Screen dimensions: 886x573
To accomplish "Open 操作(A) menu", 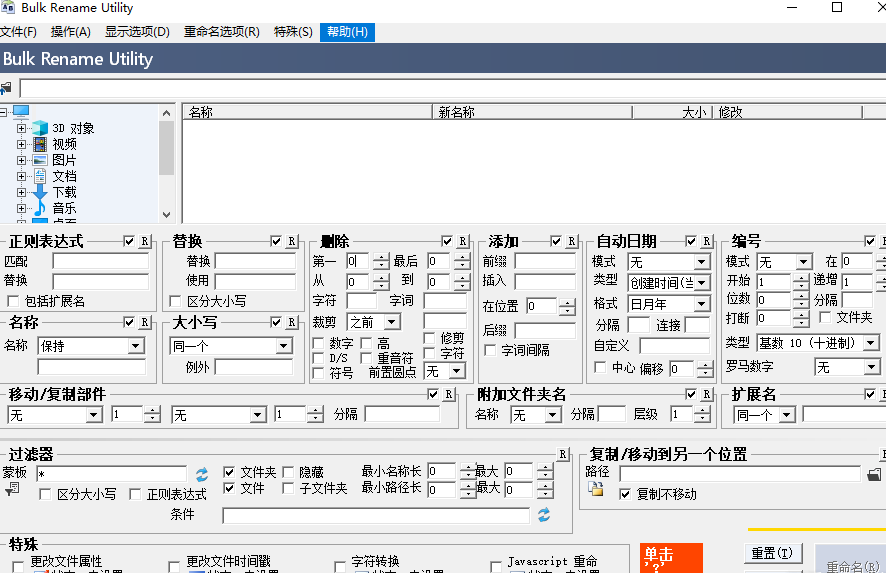I will pyautogui.click(x=71, y=32).
